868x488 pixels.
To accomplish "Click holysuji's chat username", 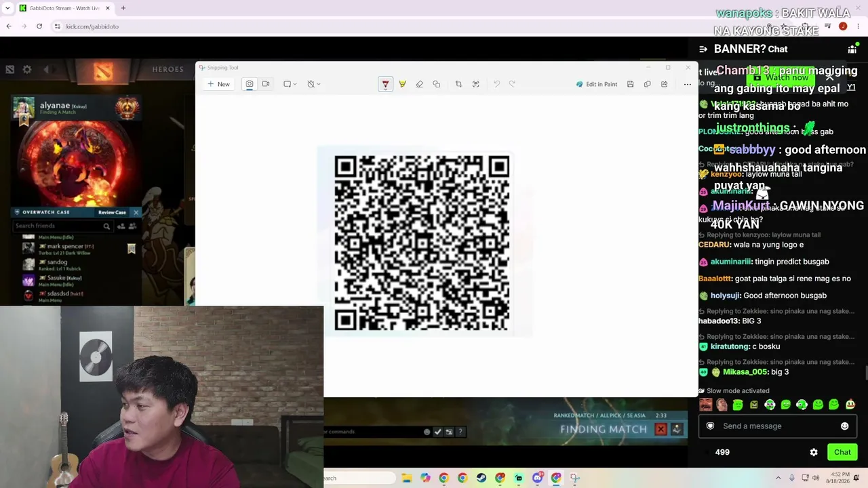I will tap(724, 296).
